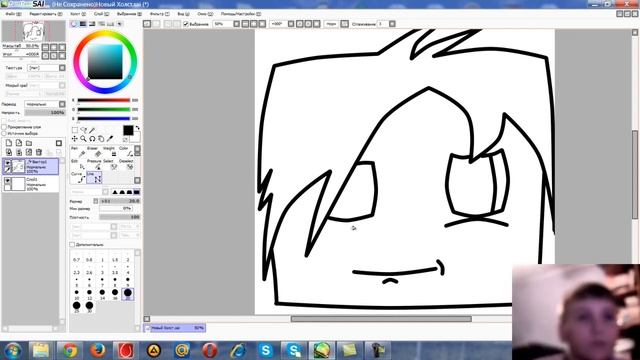Select the 30 brush size preset
The image size is (640, 360).
click(89, 307)
